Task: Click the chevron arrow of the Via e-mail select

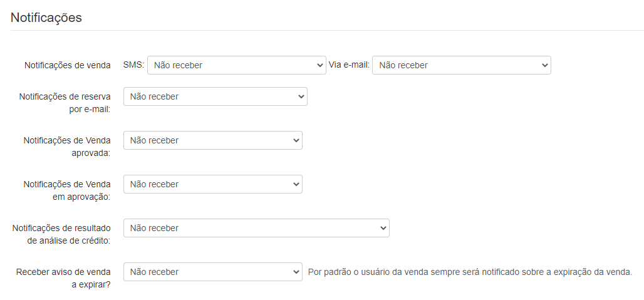Action: point(544,65)
